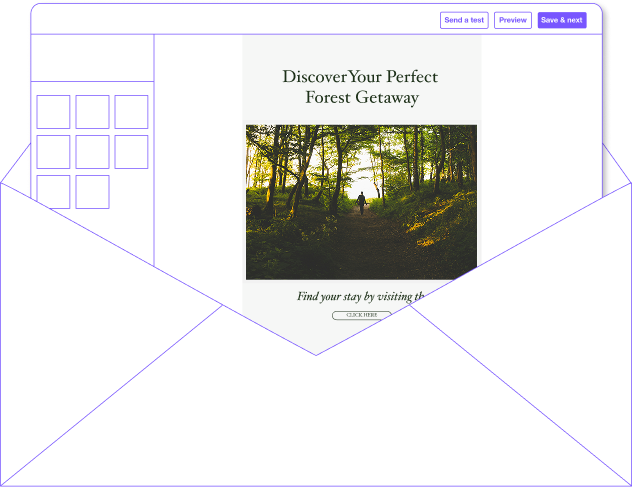Click the empty header panel above the blocks
The width and height of the screenshot is (632, 487).
coord(92,58)
